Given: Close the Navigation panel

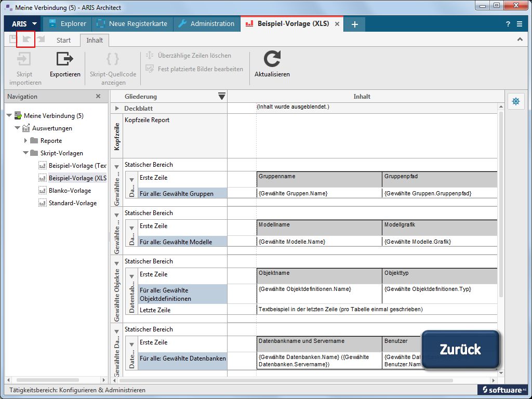Looking at the screenshot, I should coord(98,96).
